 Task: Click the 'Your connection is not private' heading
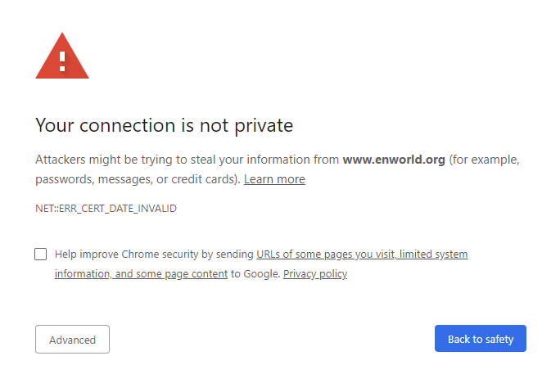[165, 125]
